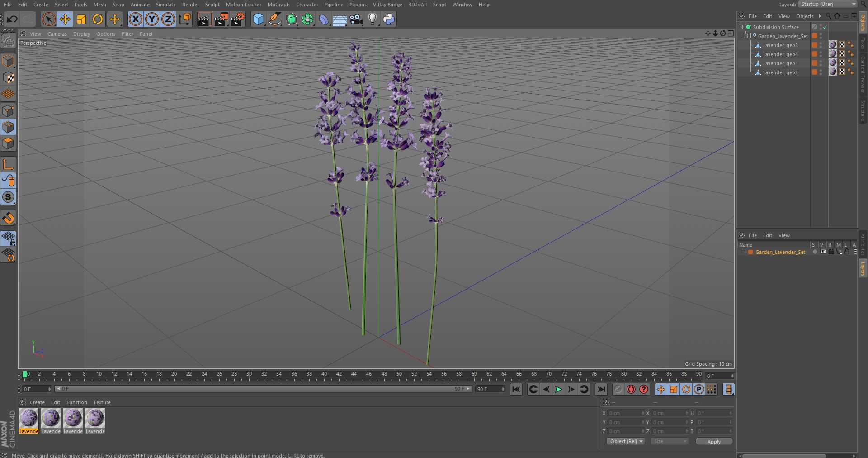868x458 pixels.
Task: Go to end of animation
Action: click(x=601, y=389)
